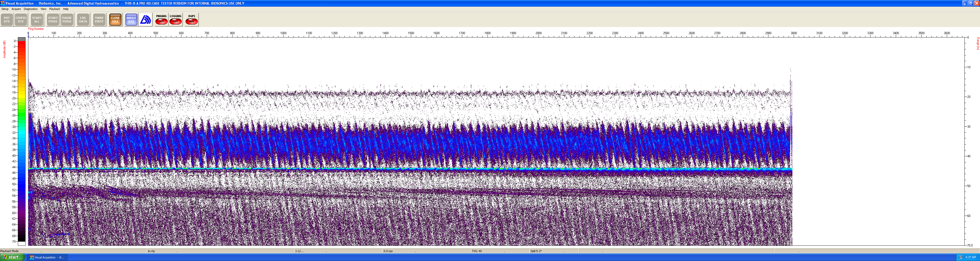Open the Playback menu
980x261 pixels.
click(x=54, y=9)
